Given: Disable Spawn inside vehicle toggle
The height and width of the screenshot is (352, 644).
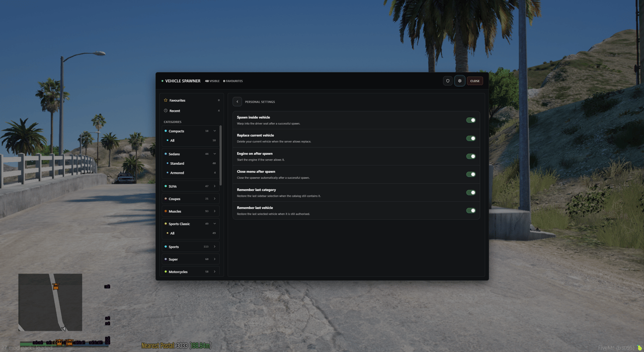Looking at the screenshot, I should point(471,120).
